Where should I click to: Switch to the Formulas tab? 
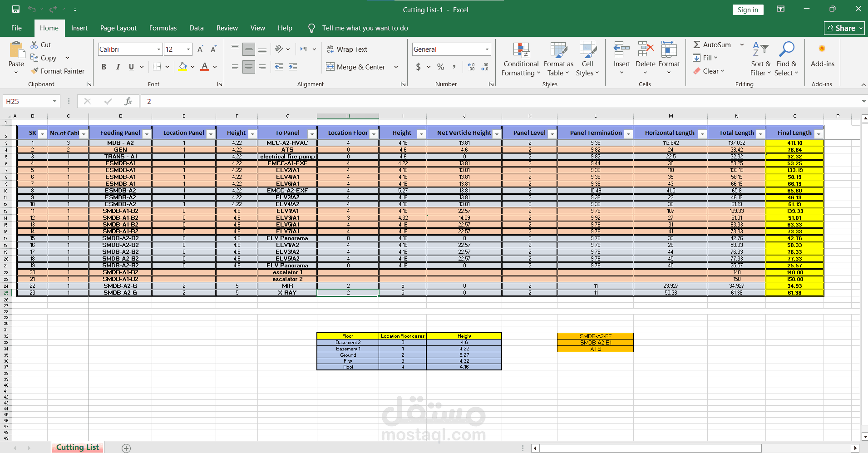(163, 28)
